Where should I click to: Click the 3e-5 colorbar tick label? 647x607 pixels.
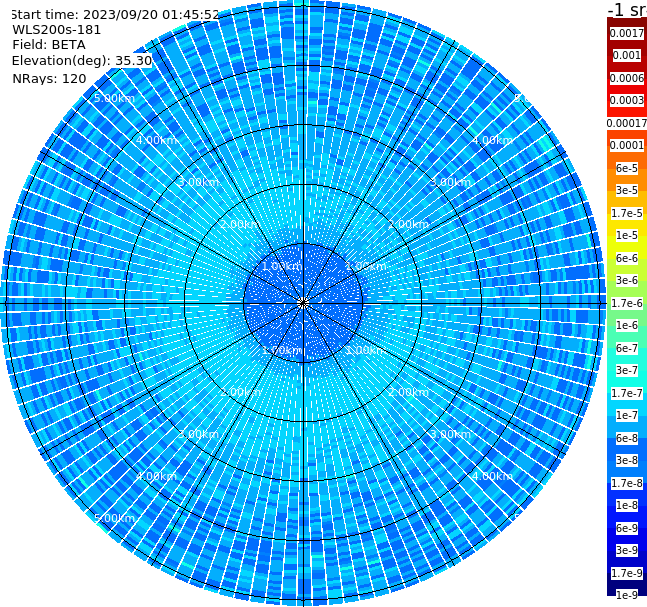[x=627, y=190]
